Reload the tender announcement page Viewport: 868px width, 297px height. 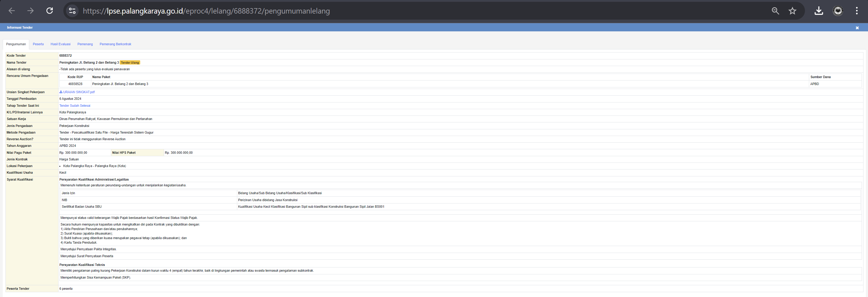(49, 11)
